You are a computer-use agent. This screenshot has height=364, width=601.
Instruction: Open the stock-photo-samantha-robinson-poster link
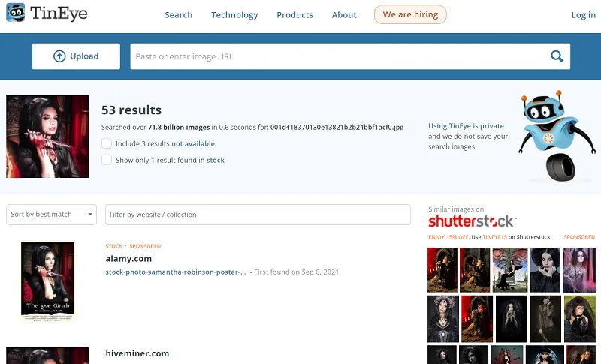pos(176,272)
